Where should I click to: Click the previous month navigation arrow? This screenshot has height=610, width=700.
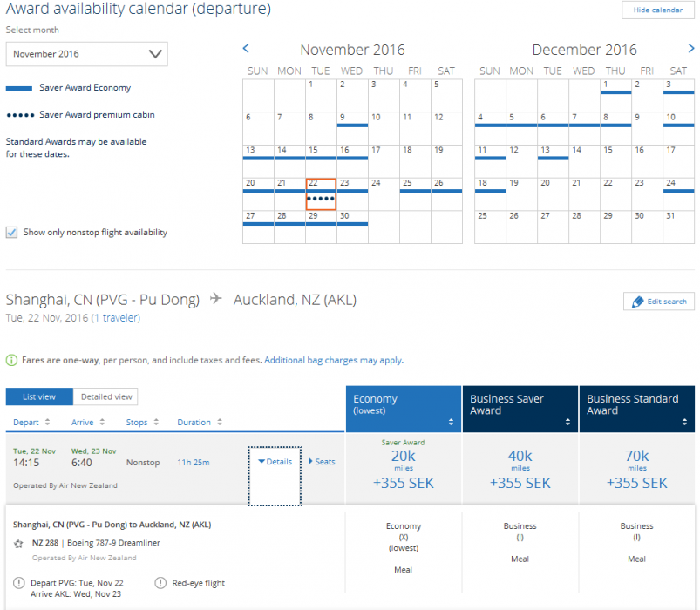pos(246,50)
